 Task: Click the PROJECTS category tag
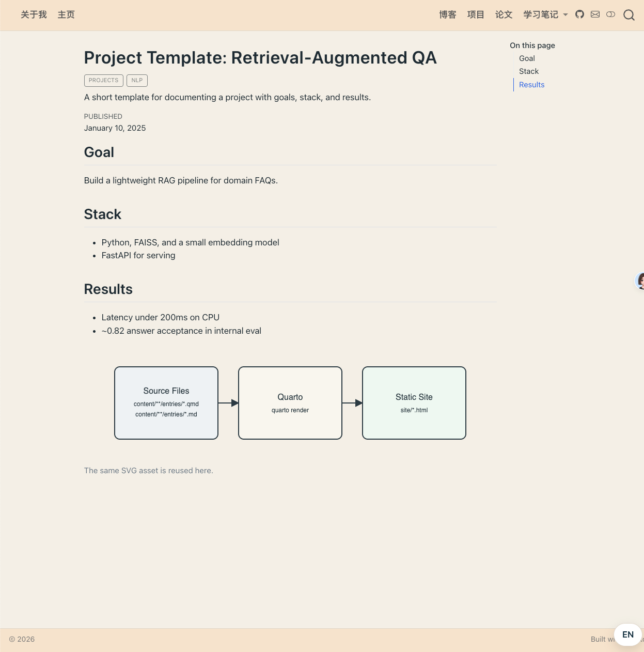[x=103, y=80]
